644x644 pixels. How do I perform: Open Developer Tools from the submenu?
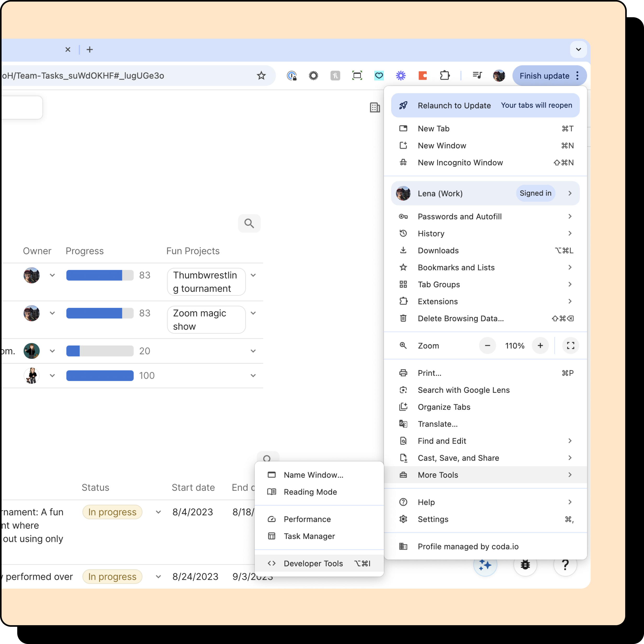coord(313,563)
